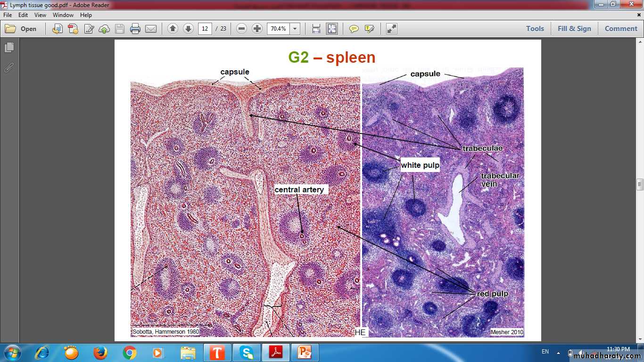Click the print file icon
644x362 pixels.
pos(135,29)
